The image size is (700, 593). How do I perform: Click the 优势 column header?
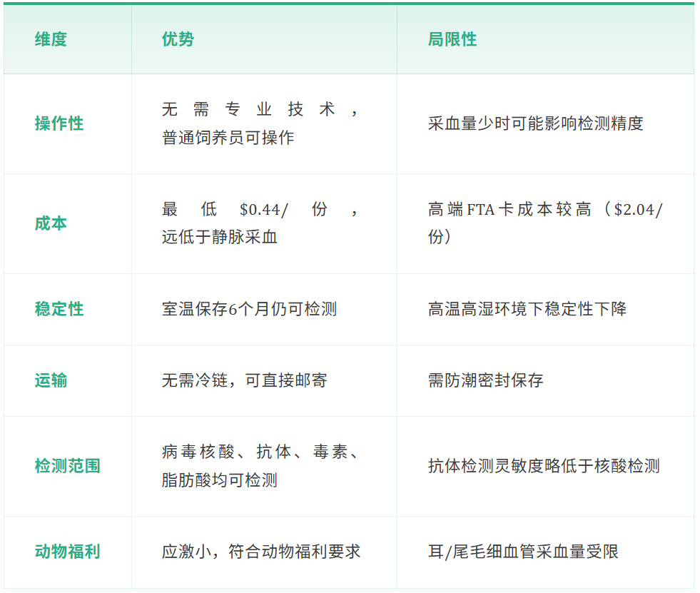[x=178, y=40]
